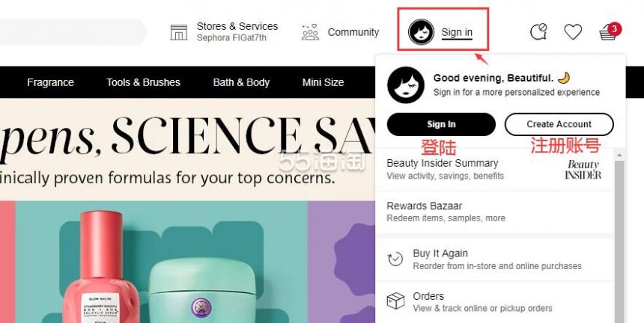This screenshot has width=644, height=323.
Task: Open the Loves heart icon
Action: pyautogui.click(x=573, y=31)
